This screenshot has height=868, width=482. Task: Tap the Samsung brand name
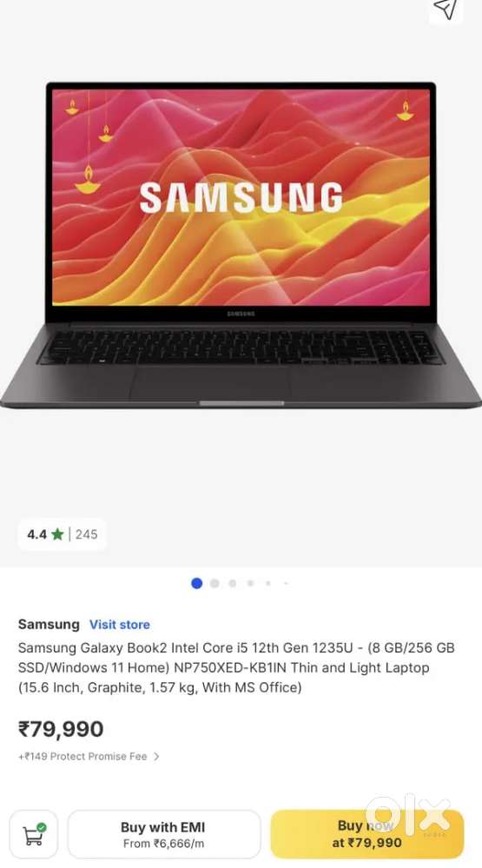49,625
